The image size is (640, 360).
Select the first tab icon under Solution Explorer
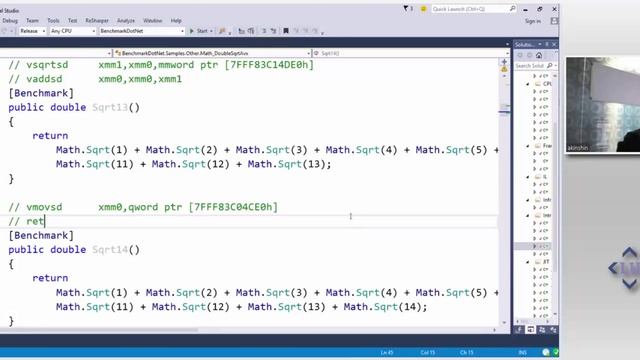pyautogui.click(x=519, y=329)
